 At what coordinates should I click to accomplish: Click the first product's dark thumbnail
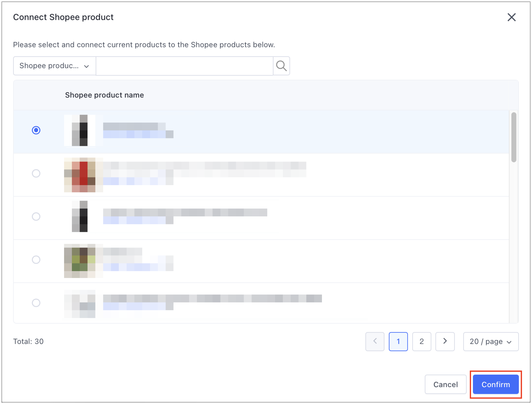pos(80,130)
